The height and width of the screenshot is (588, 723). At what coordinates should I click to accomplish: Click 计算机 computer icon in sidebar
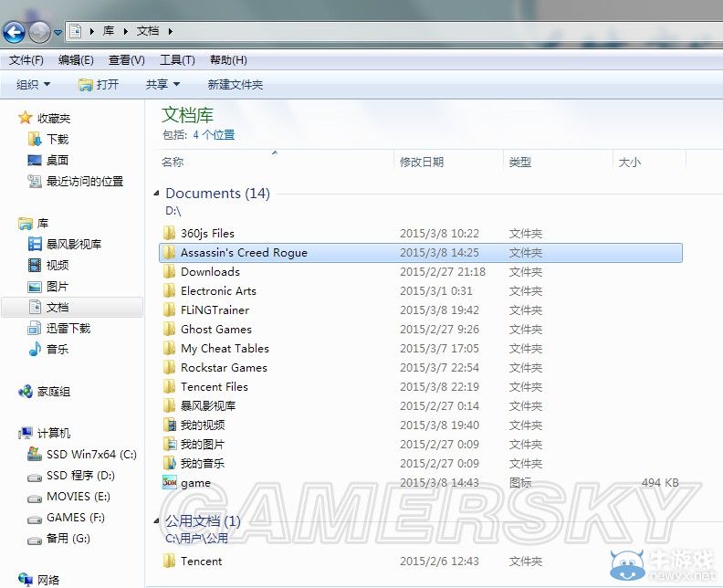point(25,433)
